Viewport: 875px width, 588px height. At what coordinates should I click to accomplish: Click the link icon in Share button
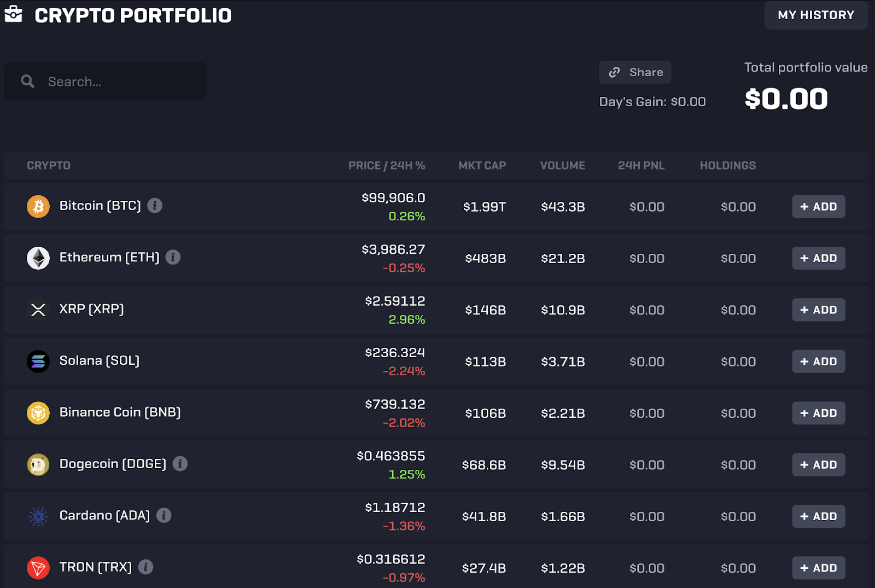pos(615,72)
